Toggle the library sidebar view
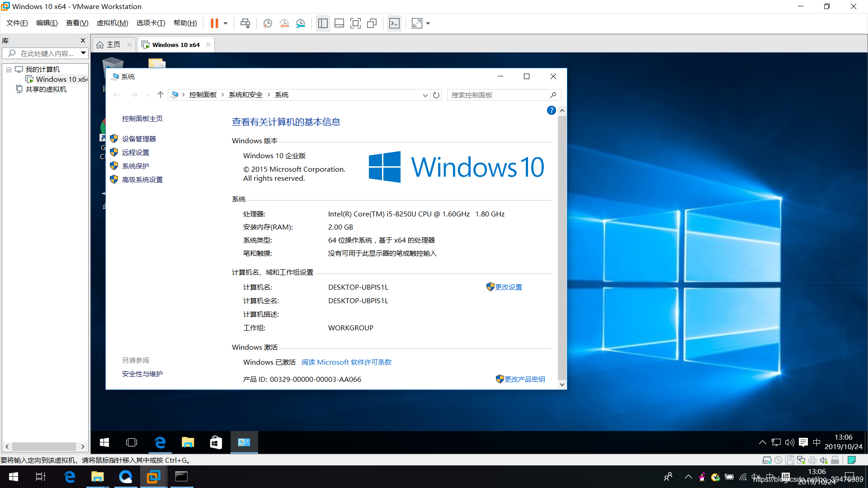This screenshot has width=868, height=488. (323, 23)
